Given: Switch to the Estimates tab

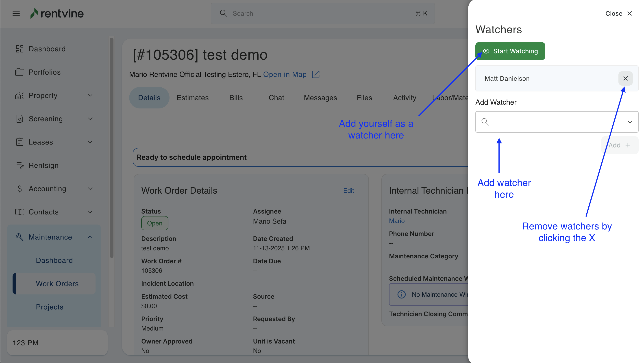Looking at the screenshot, I should click(x=192, y=98).
